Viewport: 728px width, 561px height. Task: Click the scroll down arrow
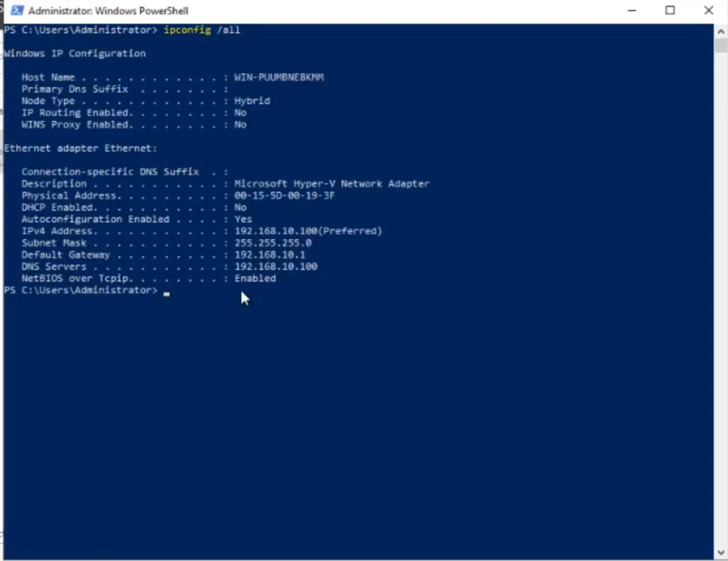[x=721, y=553]
